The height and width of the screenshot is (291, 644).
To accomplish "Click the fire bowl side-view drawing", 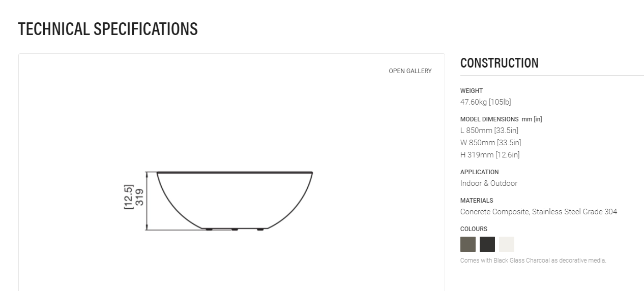I will pos(235,201).
